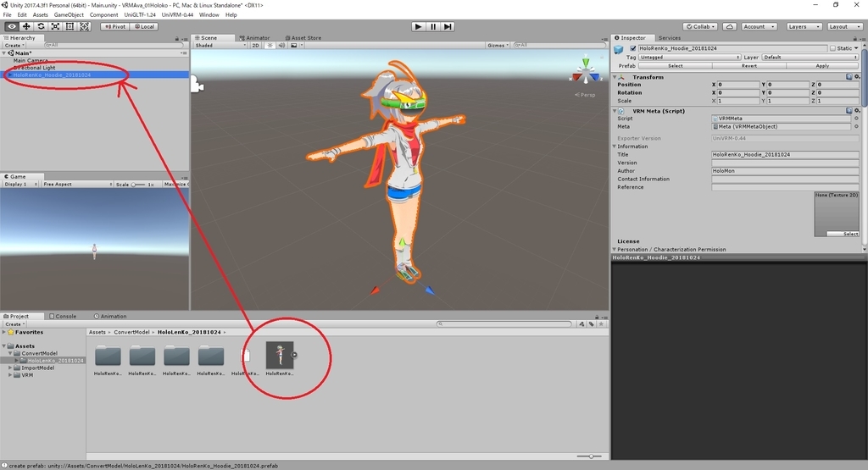Collapse the Main scene in Hierarchy
This screenshot has height=470, width=868.
coord(4,53)
